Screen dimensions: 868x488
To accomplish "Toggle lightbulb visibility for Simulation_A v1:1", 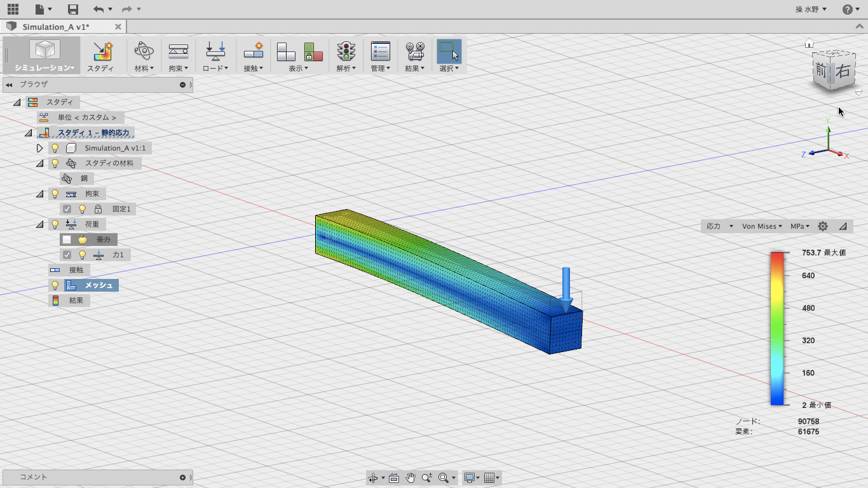I will click(55, 148).
